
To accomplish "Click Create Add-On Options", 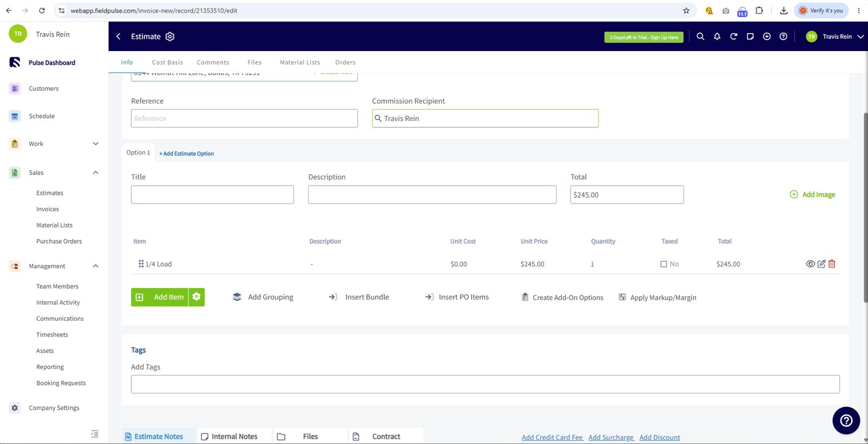I will tap(562, 297).
